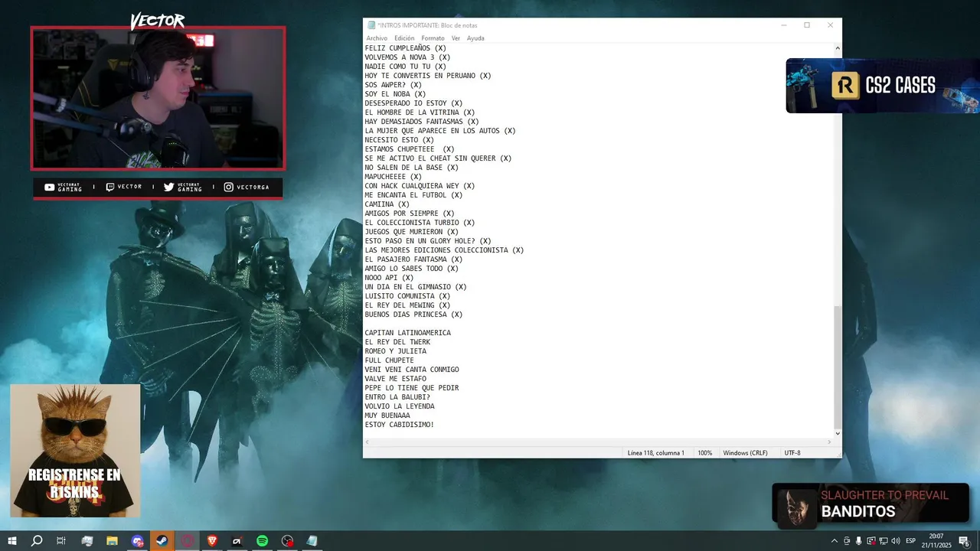Open the pink circle app in taskbar

coord(187,541)
